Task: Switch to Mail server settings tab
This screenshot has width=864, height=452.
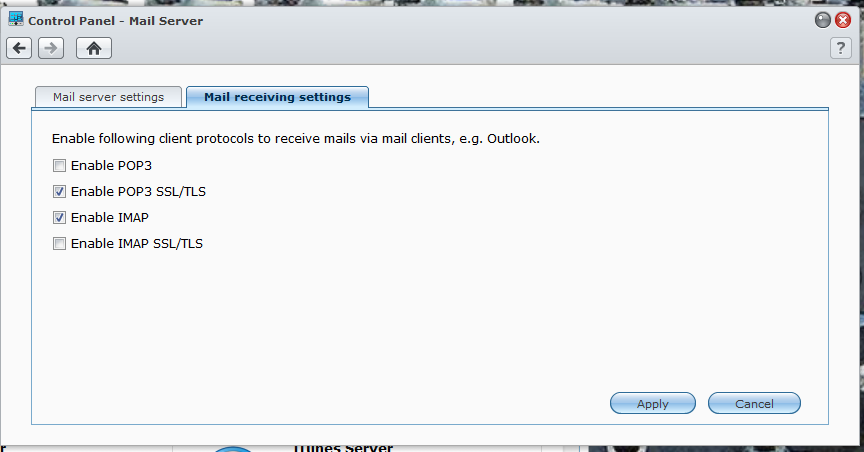Action: click(109, 97)
